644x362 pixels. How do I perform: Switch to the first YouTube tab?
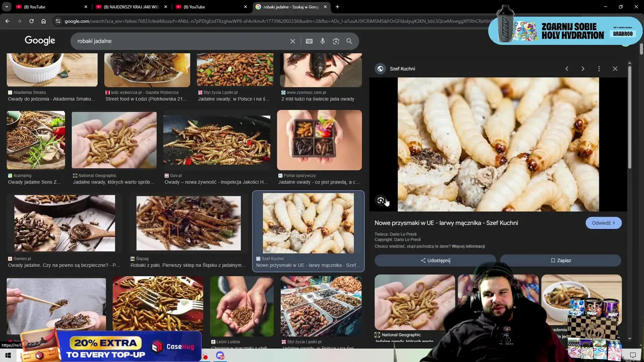(x=50, y=7)
